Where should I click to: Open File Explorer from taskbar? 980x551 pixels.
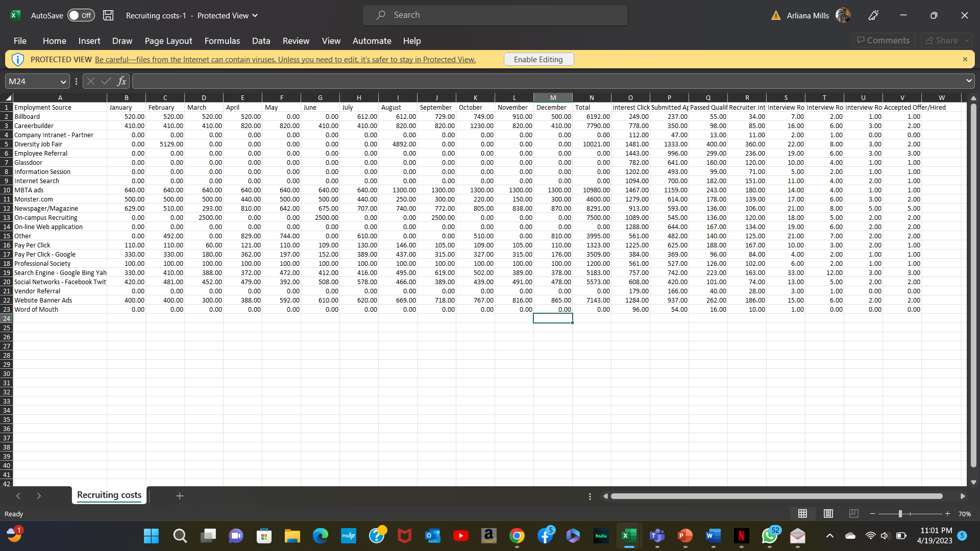coord(292,536)
